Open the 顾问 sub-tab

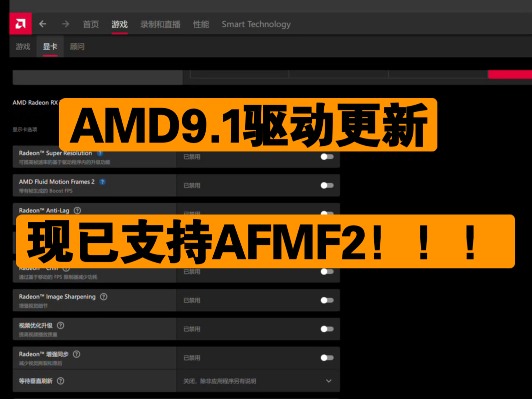pos(77,47)
